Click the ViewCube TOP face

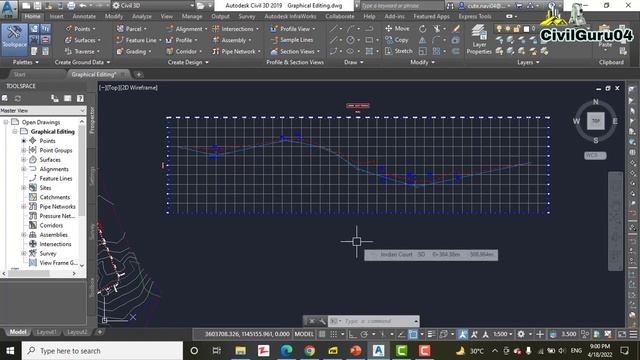(x=596, y=121)
